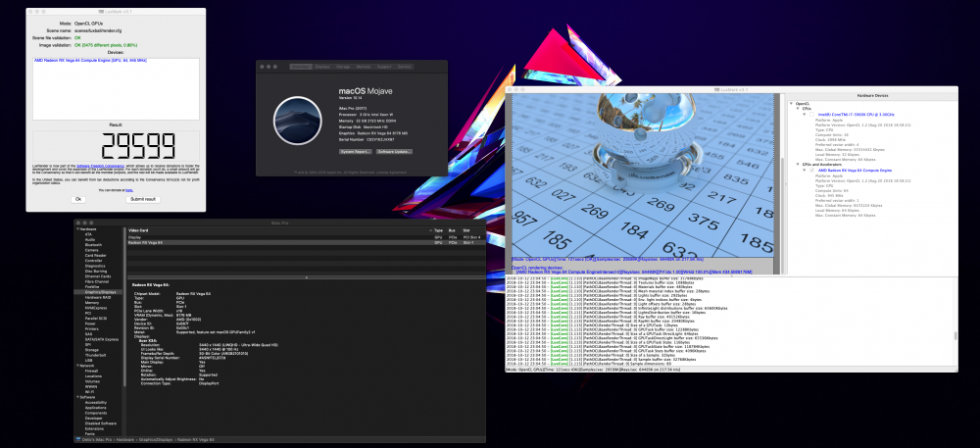Collapse the Intel Core i7-5960X device details
Viewport: 980px width, 448px height.
click(x=805, y=115)
